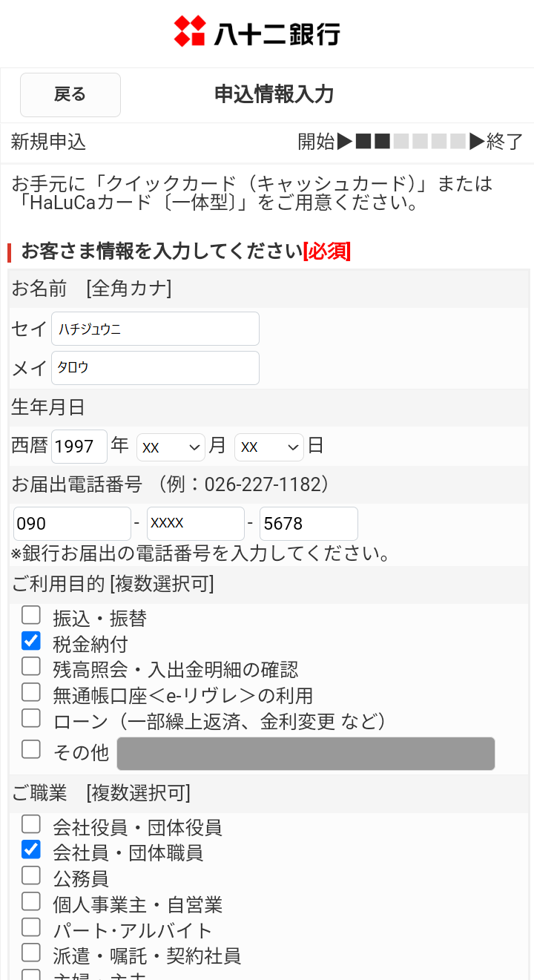Check 残高照会・入出金明細の確認 option
The image size is (534, 980).
point(31,666)
